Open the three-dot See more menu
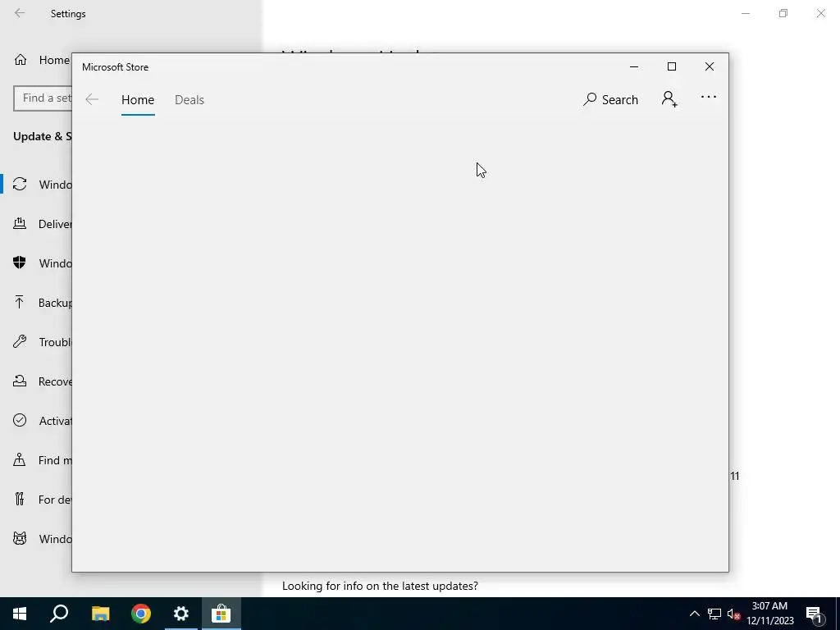The height and width of the screenshot is (630, 840). point(708,98)
